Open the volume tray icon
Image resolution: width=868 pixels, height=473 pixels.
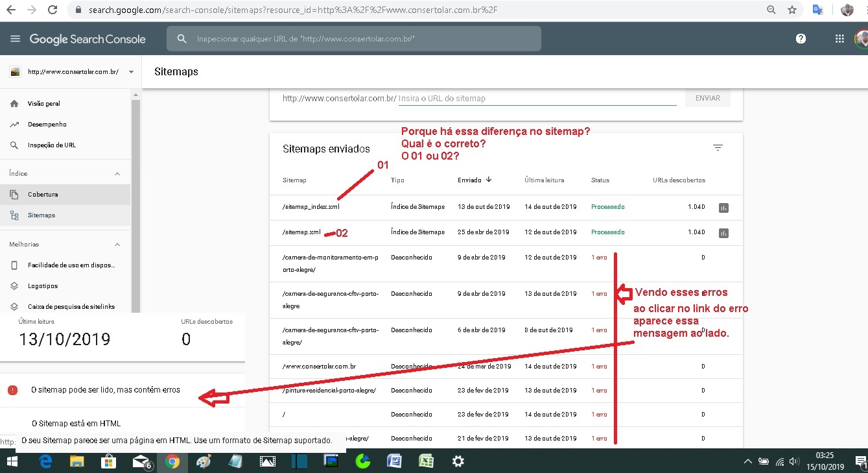[x=794, y=461]
